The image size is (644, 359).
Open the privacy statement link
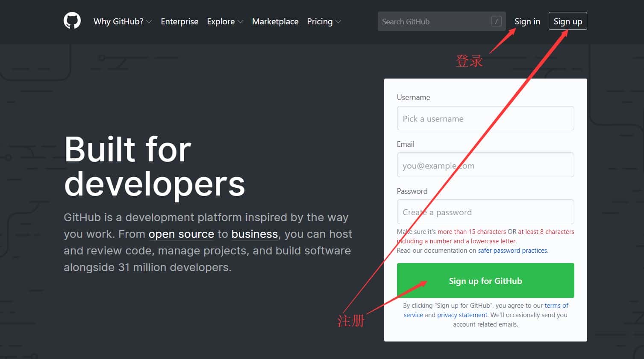point(462,315)
